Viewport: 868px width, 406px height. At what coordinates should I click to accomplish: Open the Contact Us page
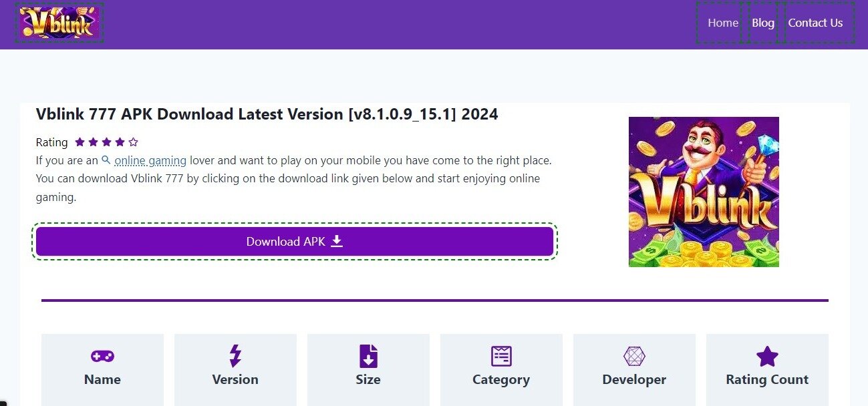[x=815, y=23]
